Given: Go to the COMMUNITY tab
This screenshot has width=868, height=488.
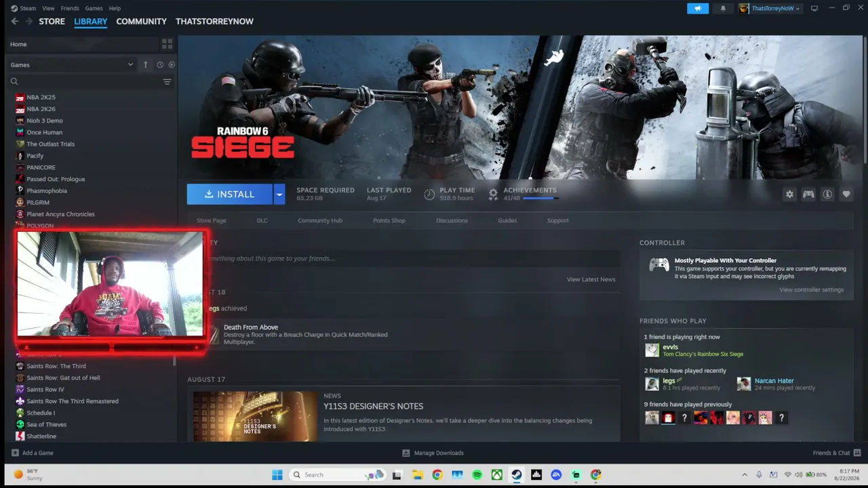Looking at the screenshot, I should pos(141,22).
